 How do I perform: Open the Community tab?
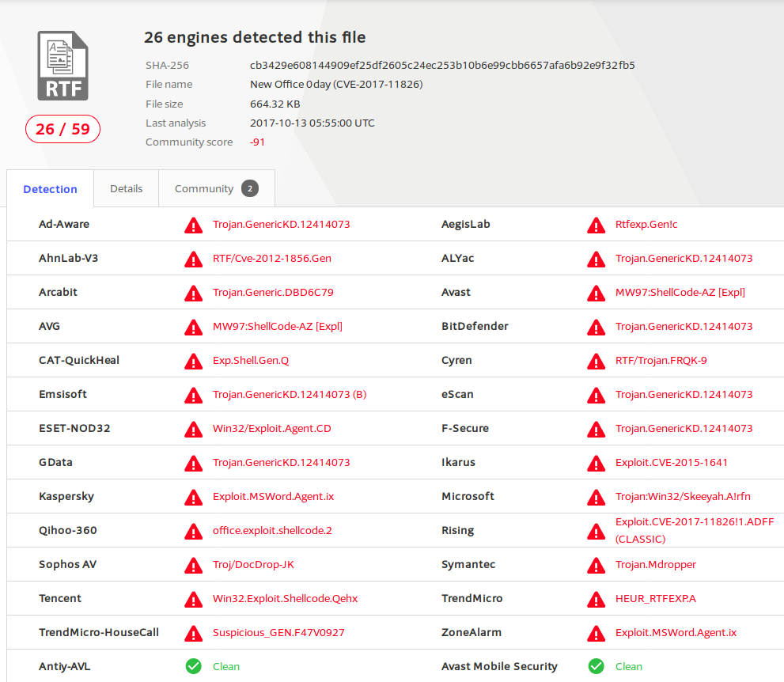coord(217,188)
